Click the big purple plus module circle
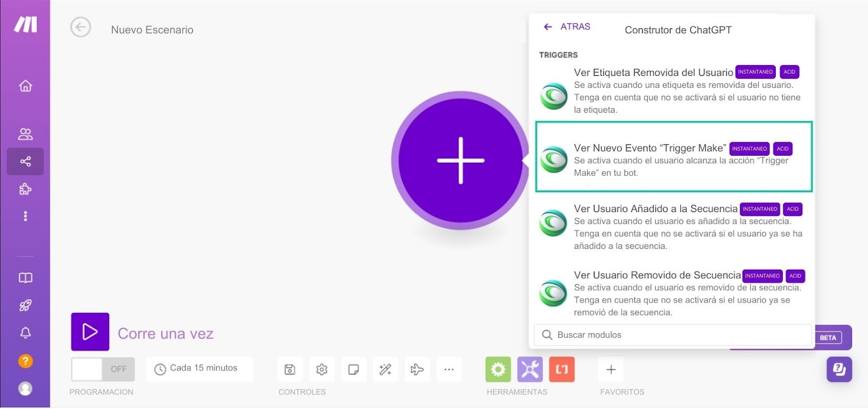Viewport: 868px width, 409px height. [460, 161]
